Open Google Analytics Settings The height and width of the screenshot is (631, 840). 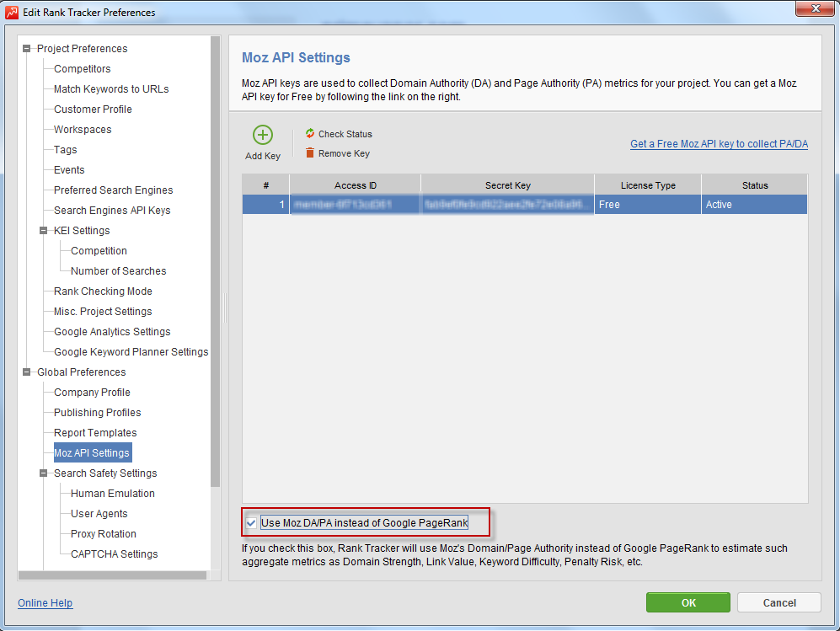click(112, 332)
